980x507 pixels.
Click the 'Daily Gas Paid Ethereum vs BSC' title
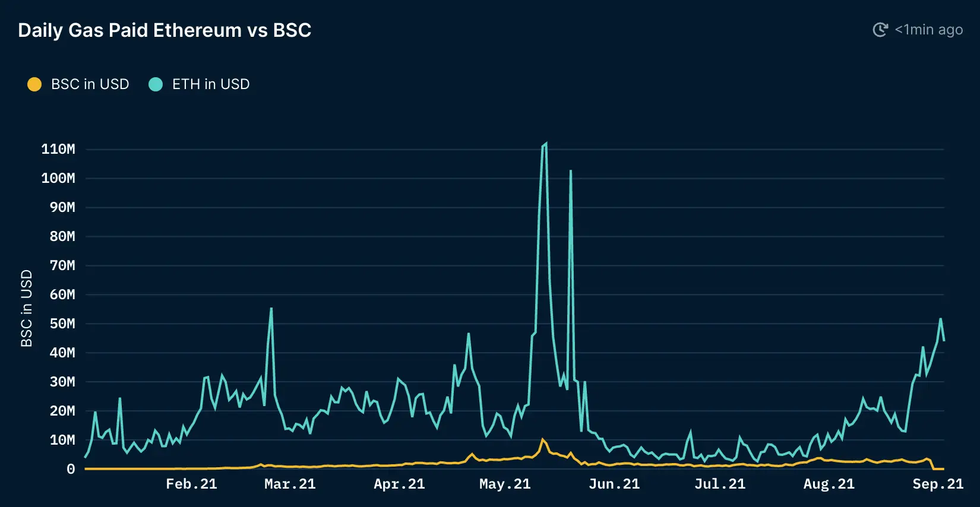(165, 30)
